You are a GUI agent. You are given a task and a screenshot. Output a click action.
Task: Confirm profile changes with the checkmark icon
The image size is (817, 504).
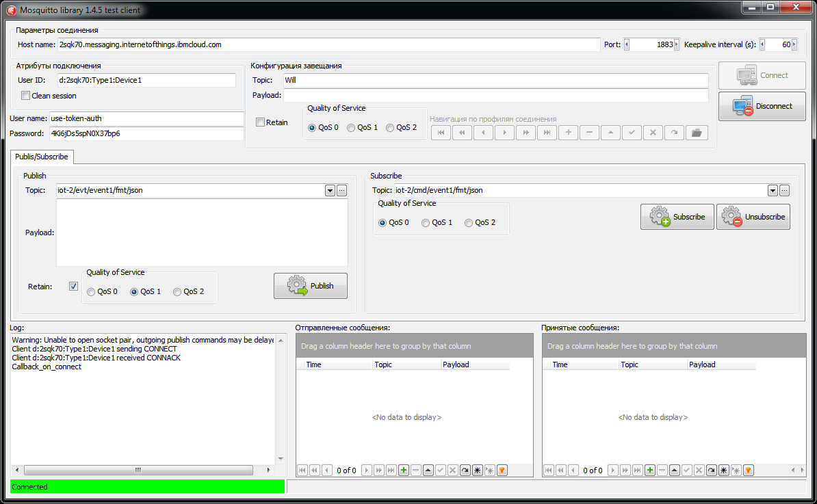631,133
